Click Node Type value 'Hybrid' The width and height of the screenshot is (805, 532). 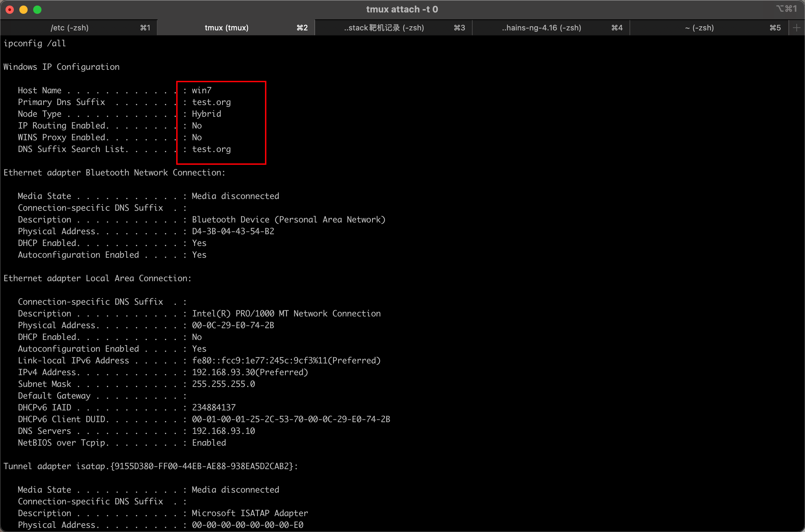point(207,114)
